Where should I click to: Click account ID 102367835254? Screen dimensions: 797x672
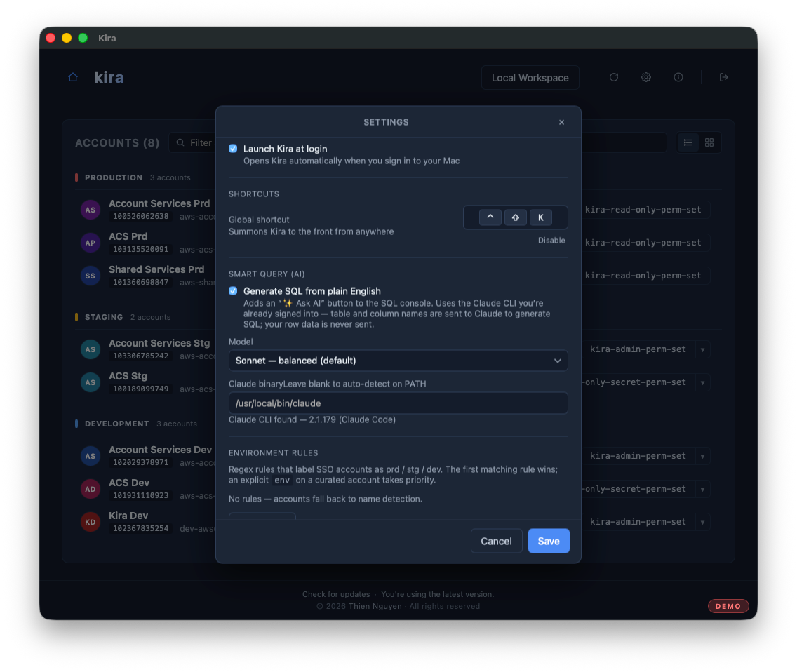141,529
